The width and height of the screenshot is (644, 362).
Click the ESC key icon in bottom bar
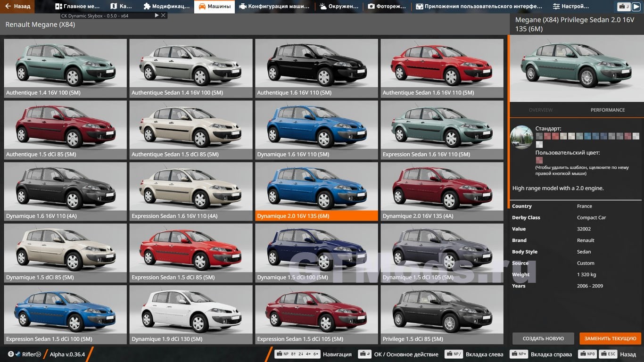[609, 354]
